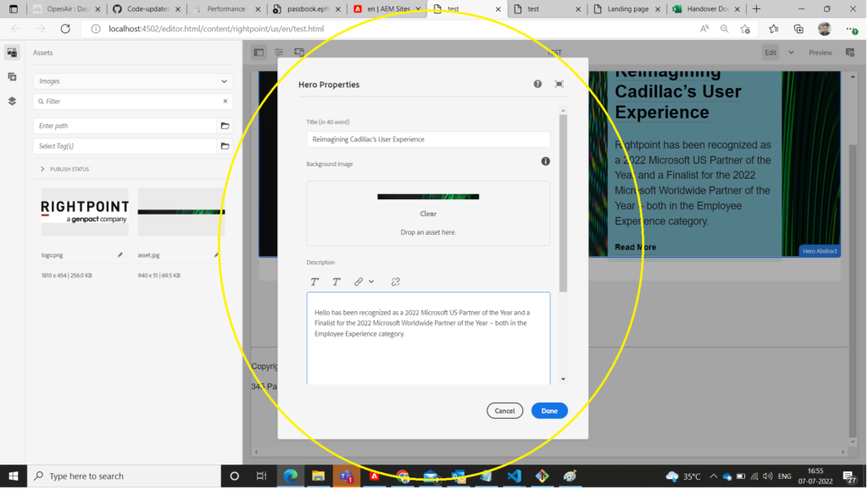Browse folder next to Enter path field
The width and height of the screenshot is (868, 490).
225,125
